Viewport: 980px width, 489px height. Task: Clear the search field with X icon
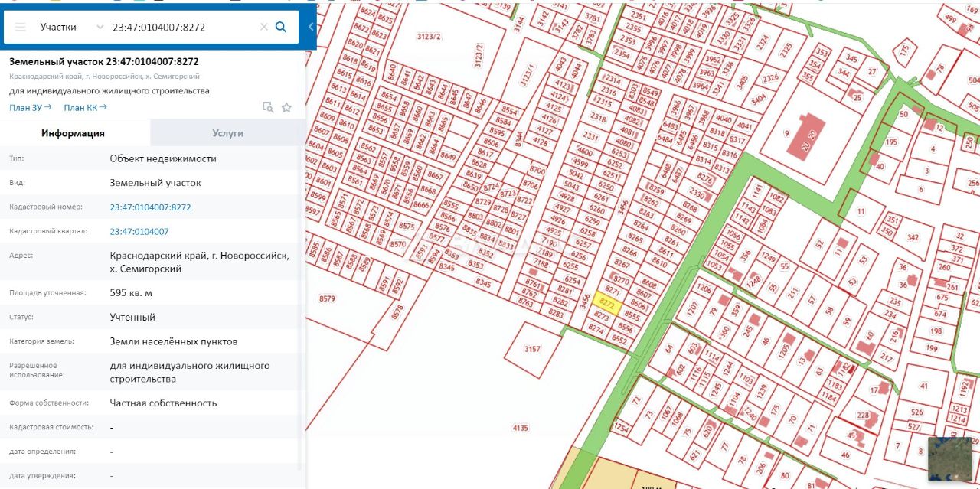click(264, 27)
